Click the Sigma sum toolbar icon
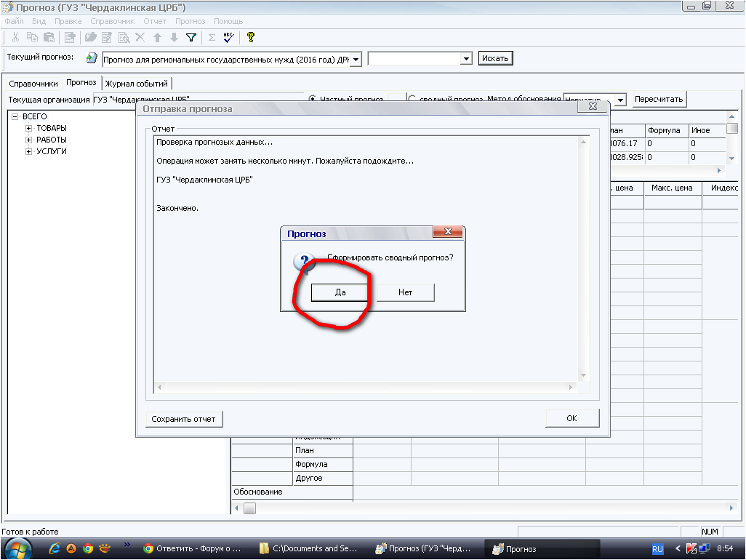The height and width of the screenshot is (560, 746). 212,38
